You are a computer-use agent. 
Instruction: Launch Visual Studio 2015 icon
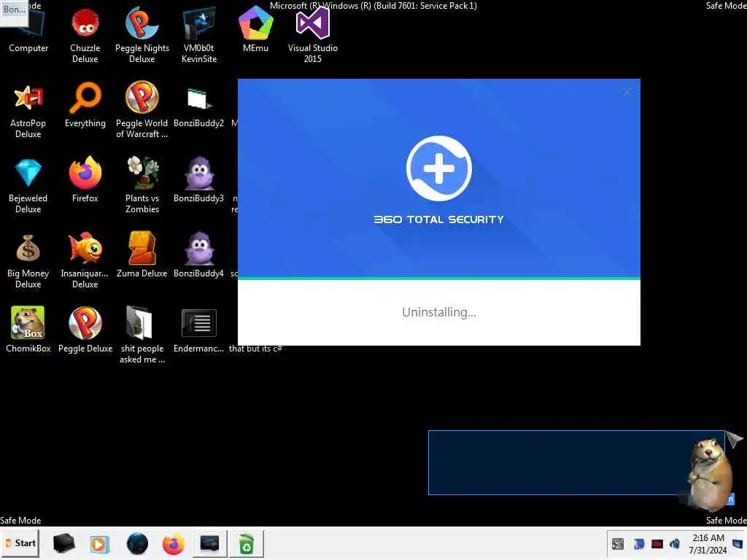(313, 37)
